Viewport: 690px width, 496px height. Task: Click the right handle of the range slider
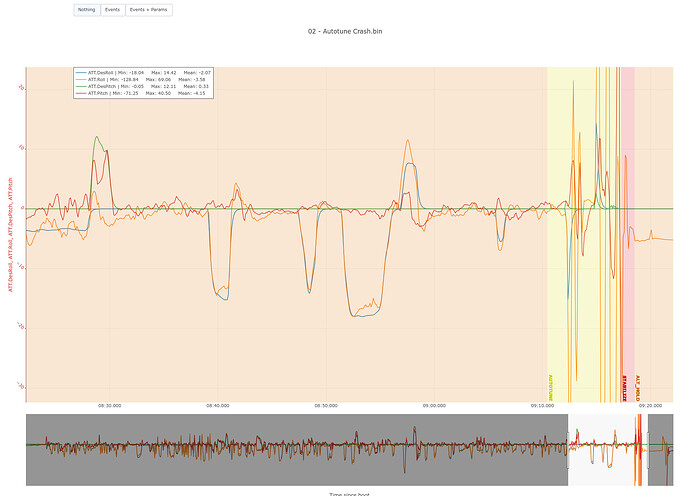click(x=648, y=450)
